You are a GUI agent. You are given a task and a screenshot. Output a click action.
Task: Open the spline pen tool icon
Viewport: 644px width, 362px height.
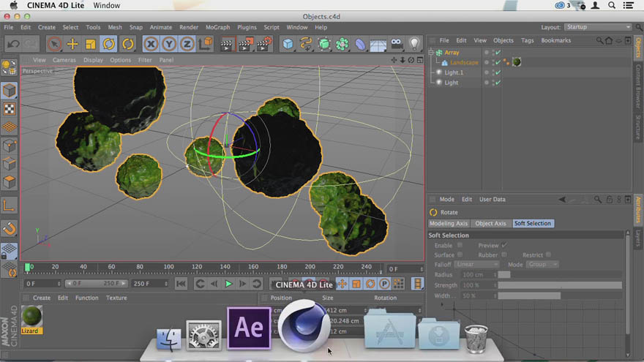(306, 44)
